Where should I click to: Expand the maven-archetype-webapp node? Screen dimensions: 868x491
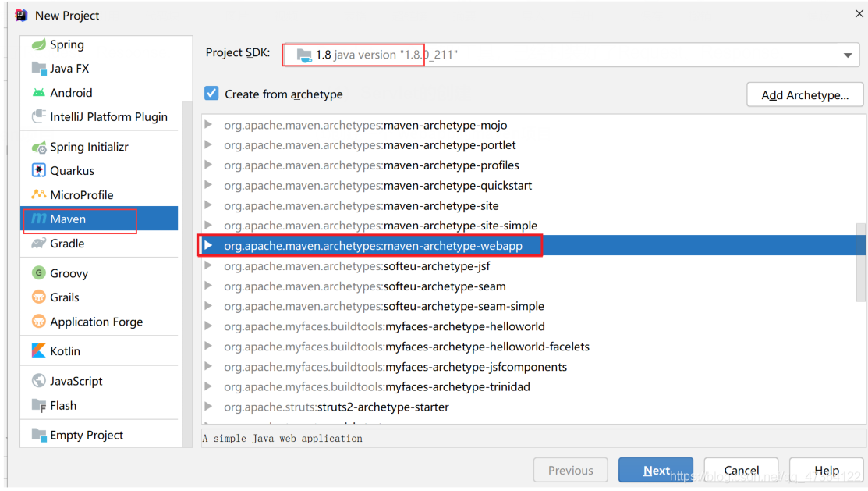tap(209, 245)
